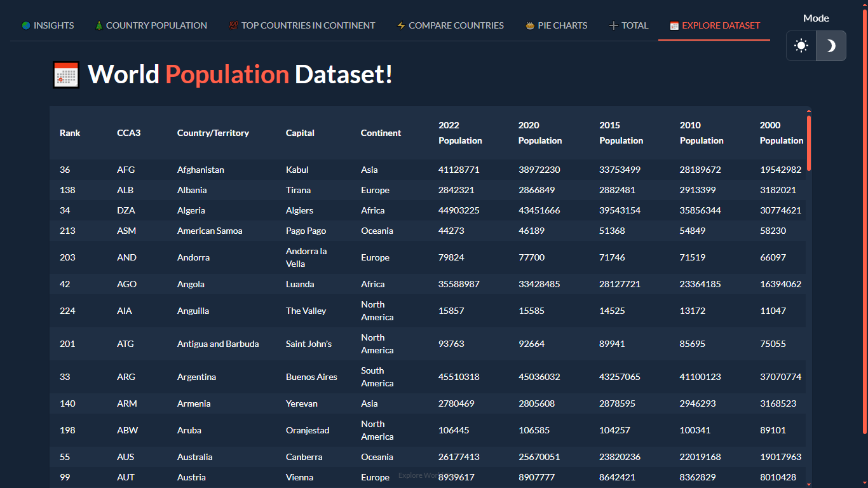Open the Pie Charts tab

(557, 25)
